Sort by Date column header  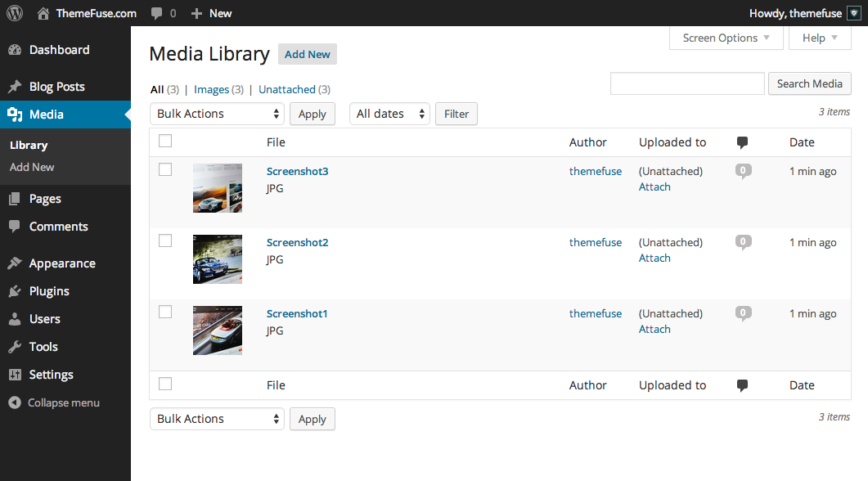[x=802, y=142]
